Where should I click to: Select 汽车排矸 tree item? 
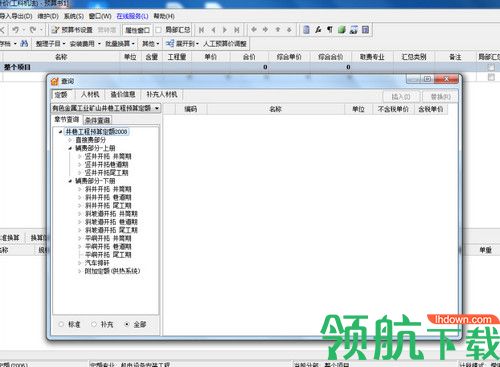coord(97,263)
